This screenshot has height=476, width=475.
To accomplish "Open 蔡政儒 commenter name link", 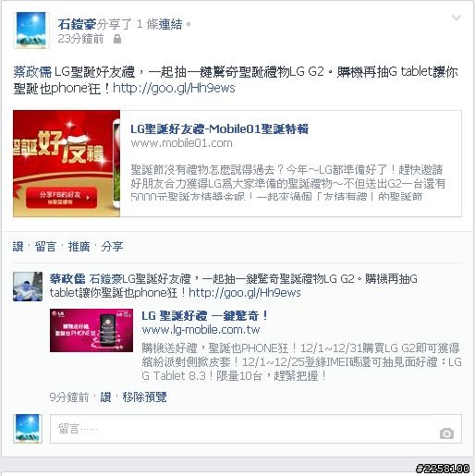I will tap(67, 279).
